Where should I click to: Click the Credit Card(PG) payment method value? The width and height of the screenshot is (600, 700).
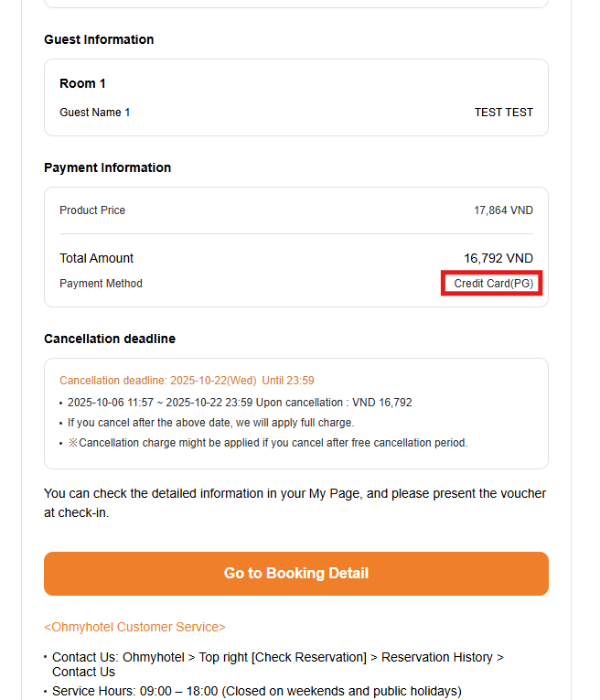click(x=493, y=284)
